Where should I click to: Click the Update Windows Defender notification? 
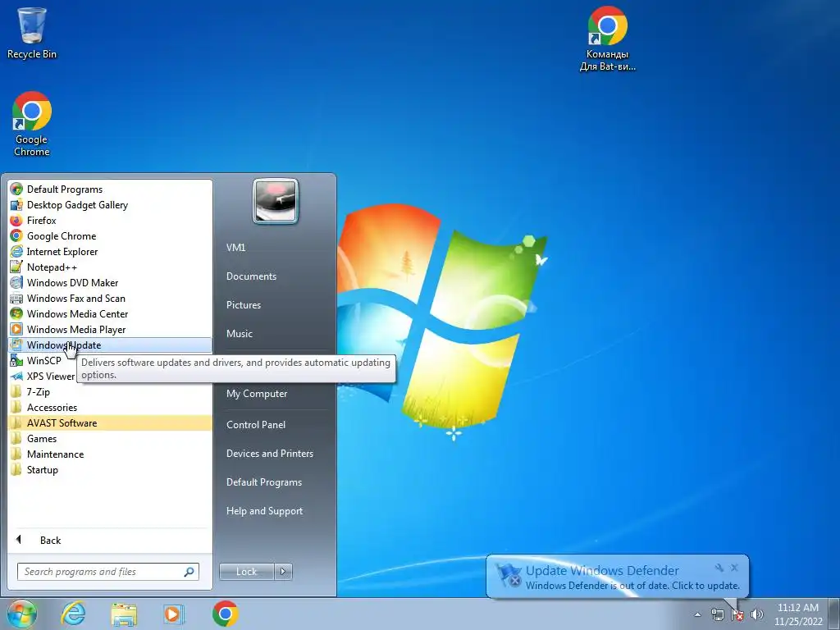coord(617,577)
